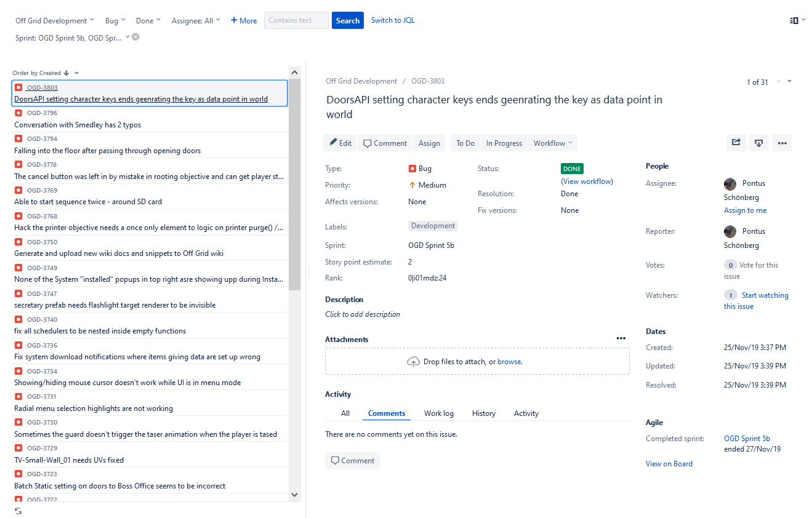Click the export issue icon
Screen dimensions: 812x518
(x=759, y=143)
